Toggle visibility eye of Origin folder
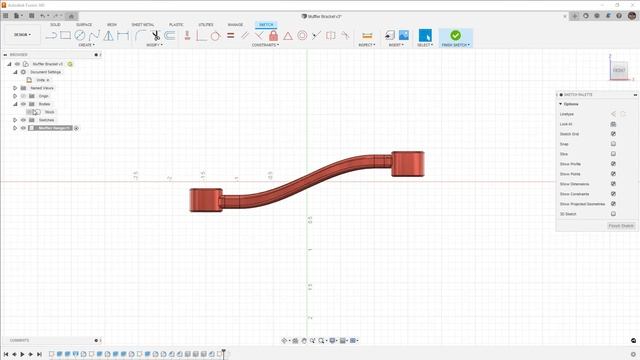Viewport: 640px width, 360px height. pyautogui.click(x=23, y=96)
